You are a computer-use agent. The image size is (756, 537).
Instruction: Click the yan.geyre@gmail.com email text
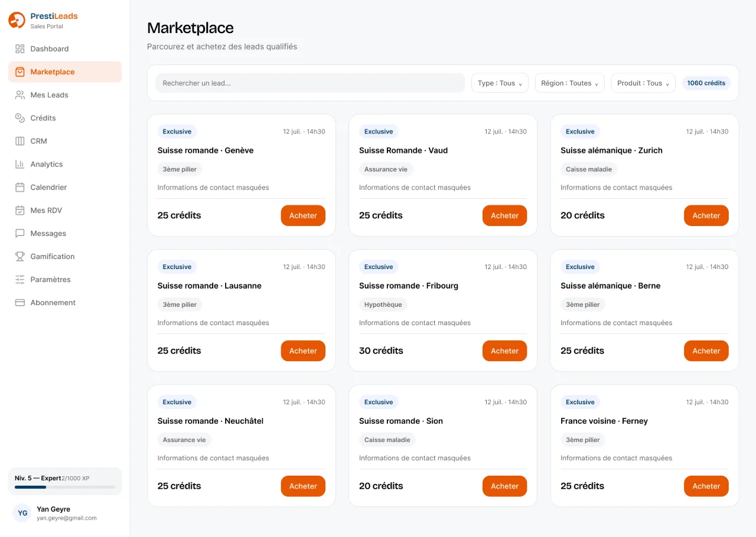67,518
